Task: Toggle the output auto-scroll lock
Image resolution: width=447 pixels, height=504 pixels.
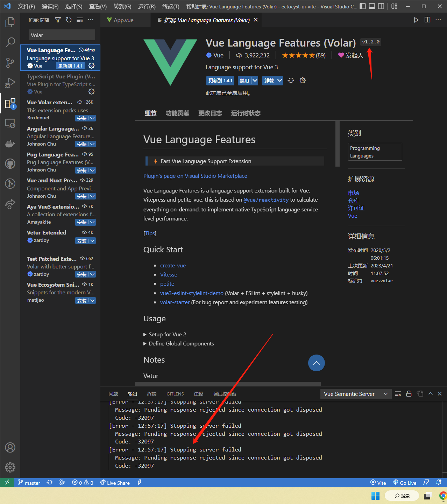Action: tap(409, 393)
